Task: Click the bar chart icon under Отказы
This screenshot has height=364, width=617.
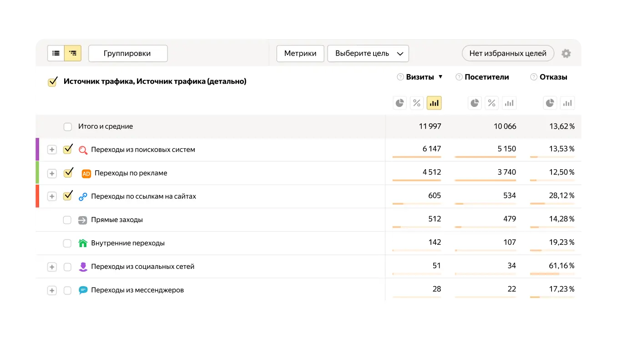Action: tap(567, 103)
